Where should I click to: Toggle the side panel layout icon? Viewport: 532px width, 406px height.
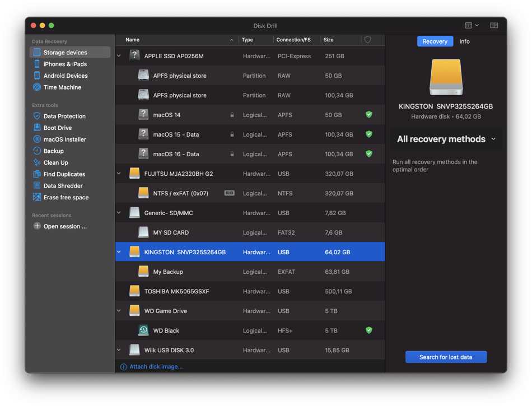[494, 25]
